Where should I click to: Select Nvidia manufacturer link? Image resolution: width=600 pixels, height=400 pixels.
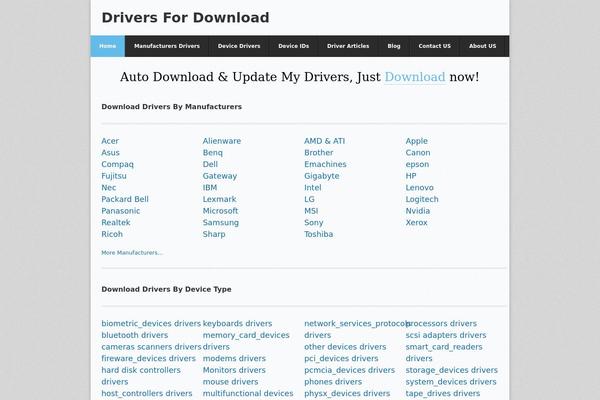418,211
